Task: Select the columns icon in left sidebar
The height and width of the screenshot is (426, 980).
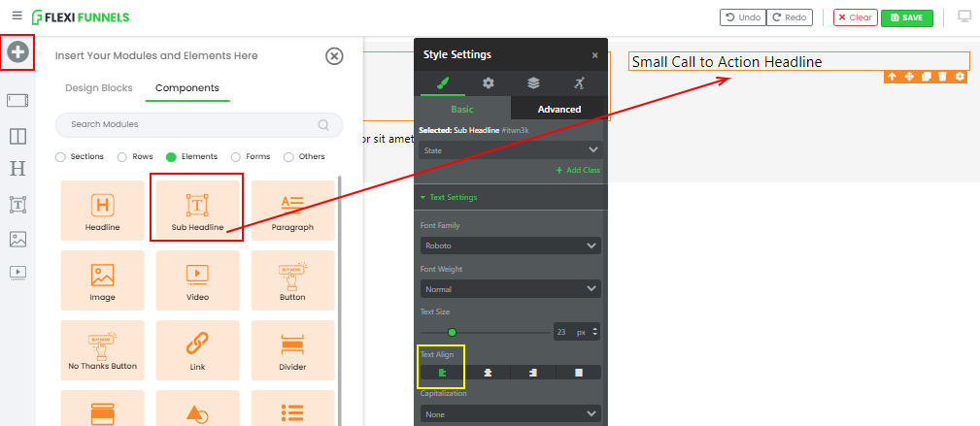Action: [17, 136]
